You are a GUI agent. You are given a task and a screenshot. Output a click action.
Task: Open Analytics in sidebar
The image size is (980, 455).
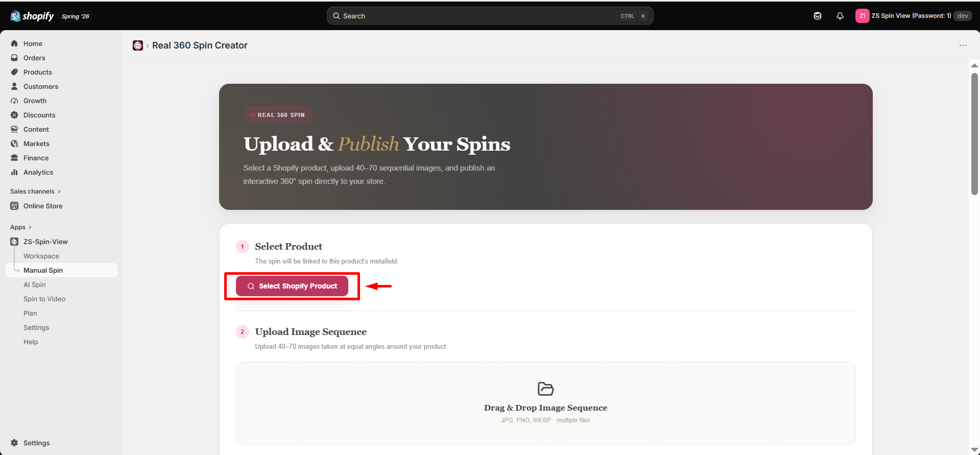point(38,172)
